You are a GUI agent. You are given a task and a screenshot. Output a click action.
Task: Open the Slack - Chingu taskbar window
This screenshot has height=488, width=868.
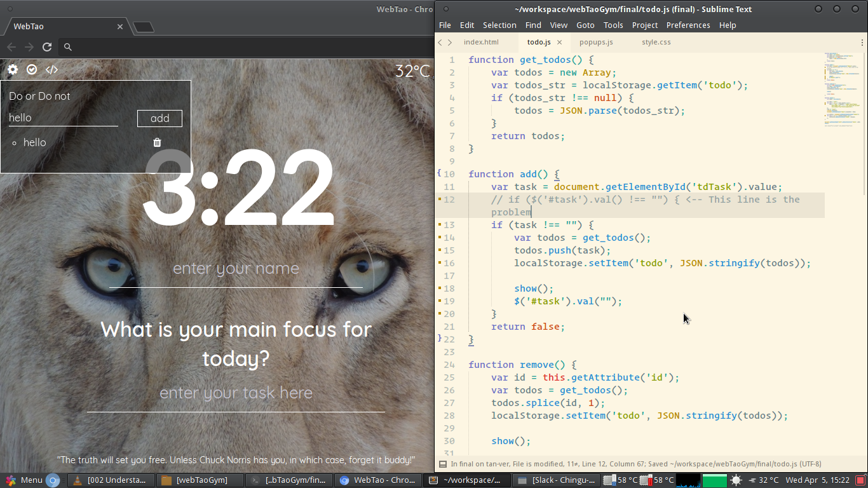[x=557, y=480]
